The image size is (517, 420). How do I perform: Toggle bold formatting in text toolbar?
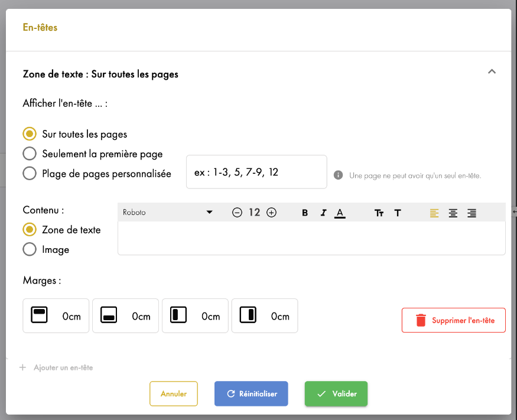[305, 213]
